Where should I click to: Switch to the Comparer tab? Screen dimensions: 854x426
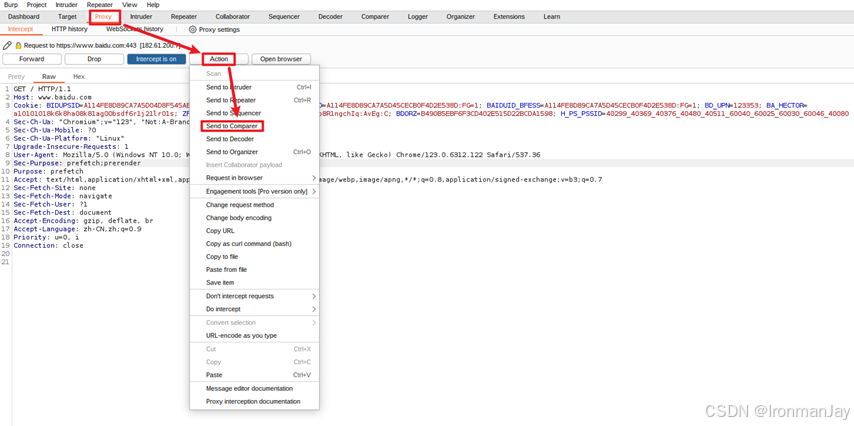tap(375, 17)
